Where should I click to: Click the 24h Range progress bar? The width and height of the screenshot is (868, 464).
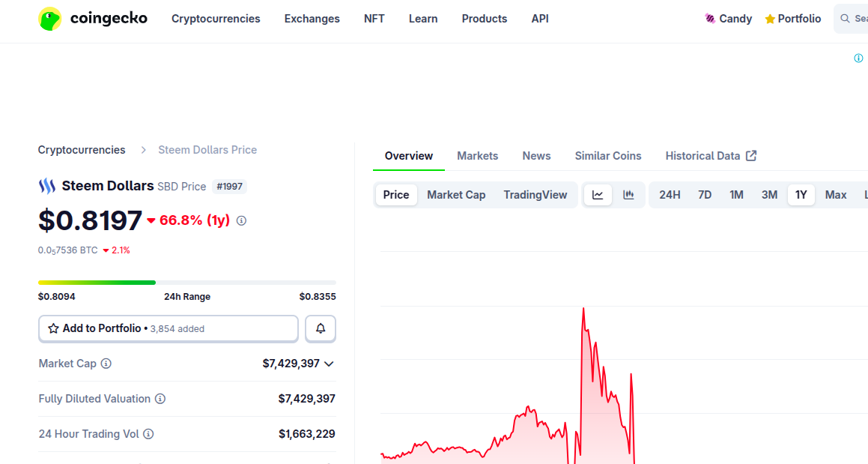186,283
